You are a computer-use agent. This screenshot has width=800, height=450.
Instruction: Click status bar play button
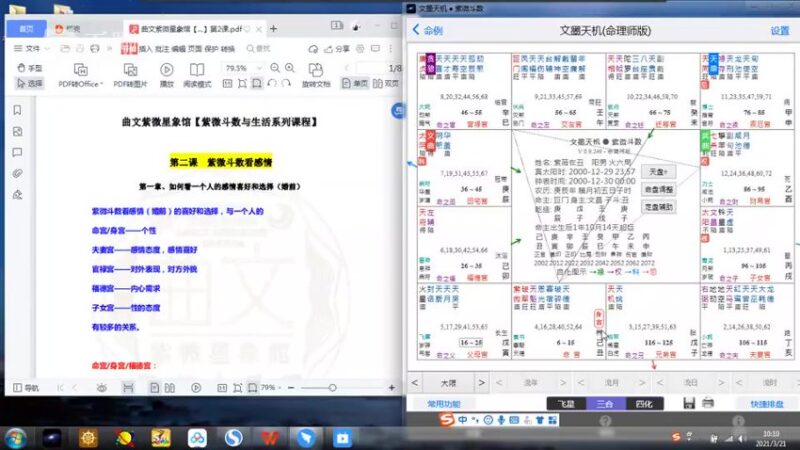tap(196, 388)
